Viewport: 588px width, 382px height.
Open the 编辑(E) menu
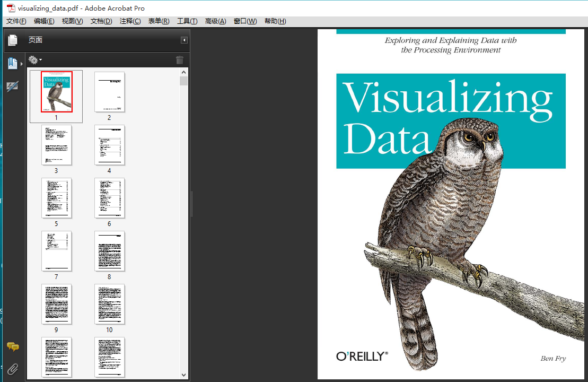click(44, 21)
